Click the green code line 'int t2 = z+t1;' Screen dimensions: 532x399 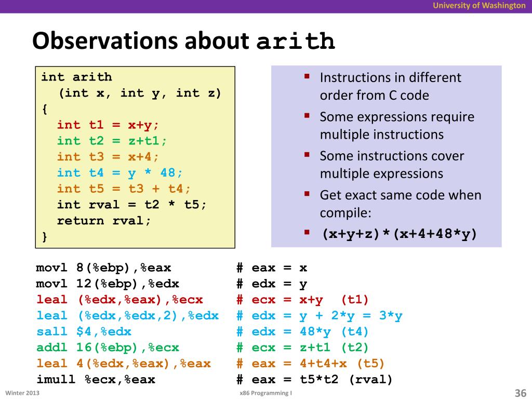click(112, 141)
